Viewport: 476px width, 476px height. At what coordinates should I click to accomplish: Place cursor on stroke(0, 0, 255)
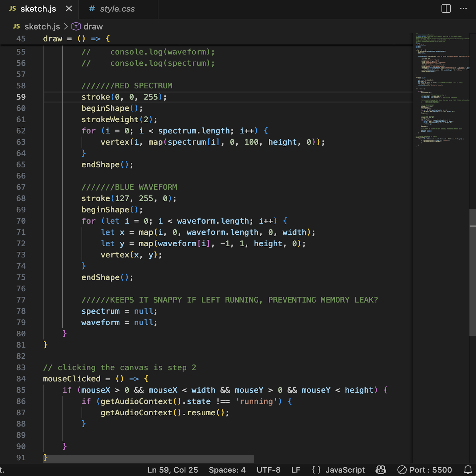[x=124, y=97]
